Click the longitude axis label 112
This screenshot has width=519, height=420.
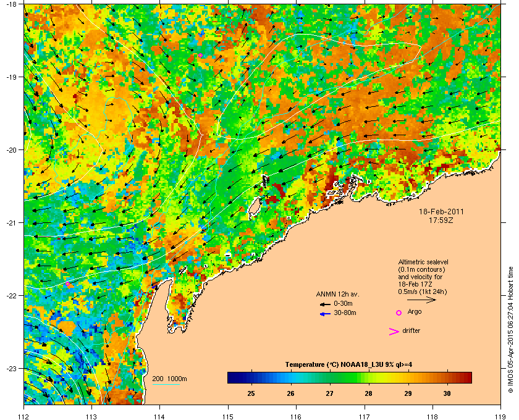click(24, 417)
